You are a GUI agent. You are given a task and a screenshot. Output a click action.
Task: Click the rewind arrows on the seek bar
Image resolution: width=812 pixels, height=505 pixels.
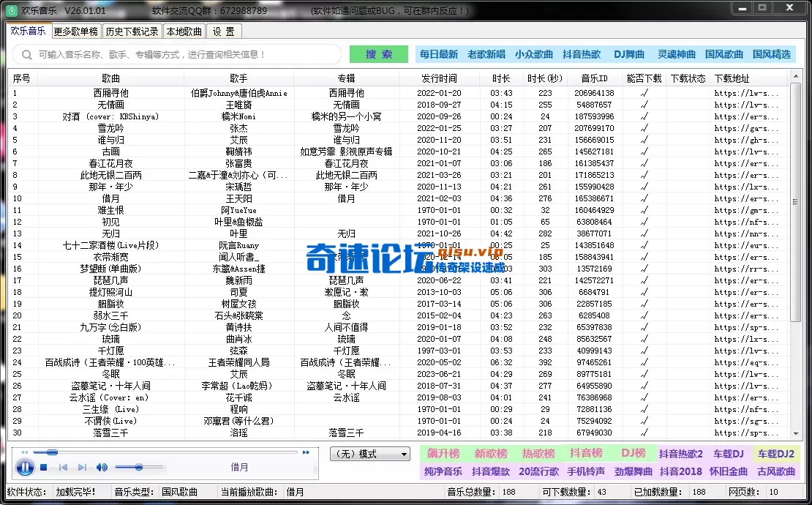23,452
